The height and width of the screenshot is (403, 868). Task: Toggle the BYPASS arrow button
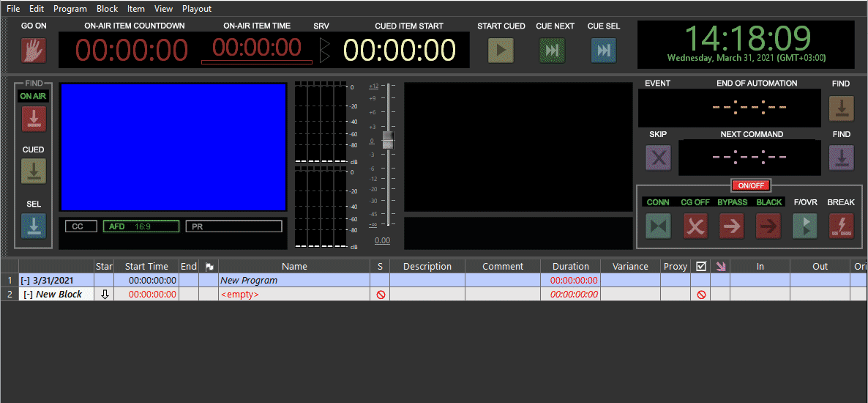click(732, 226)
